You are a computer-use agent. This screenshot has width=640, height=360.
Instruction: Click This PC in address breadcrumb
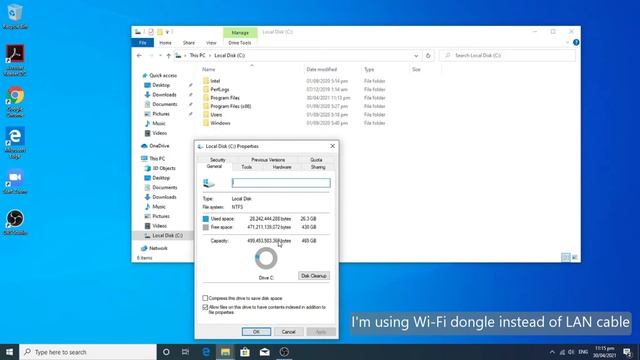pos(198,56)
